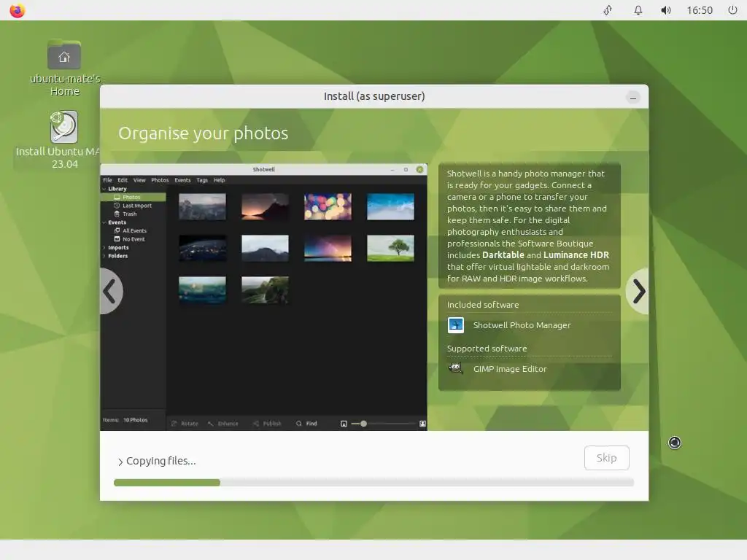Screen dimensions: 747x560
Task: Click the green close button in Shotwell preview
Action: [419, 169]
